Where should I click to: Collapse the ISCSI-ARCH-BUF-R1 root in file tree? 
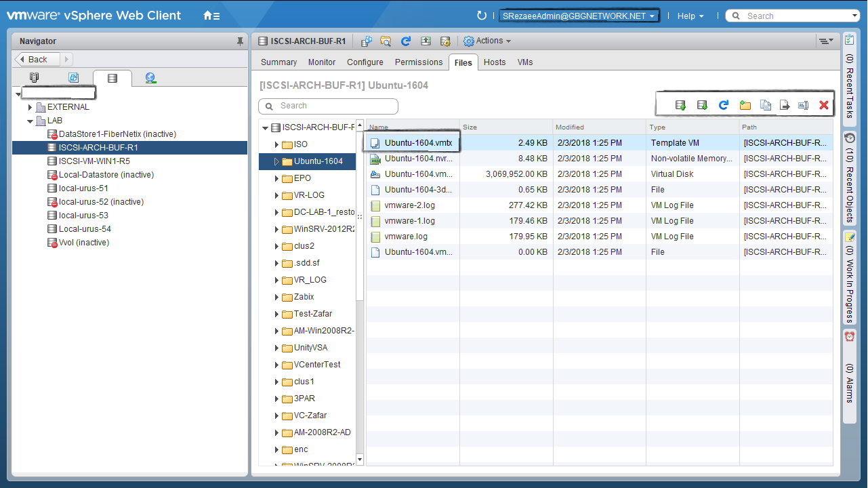(265, 127)
